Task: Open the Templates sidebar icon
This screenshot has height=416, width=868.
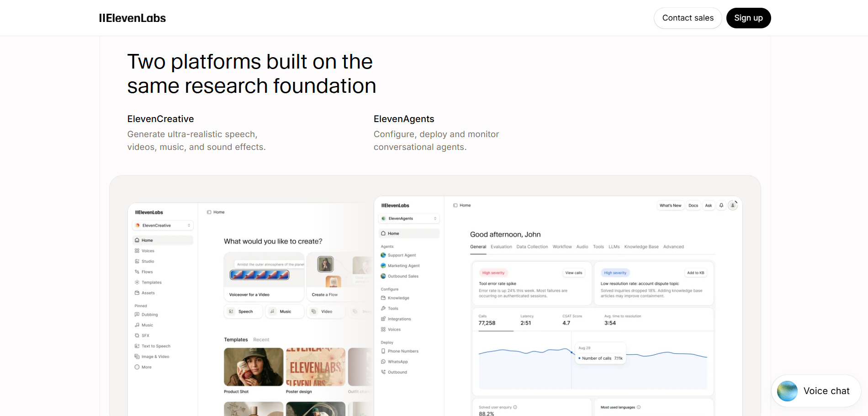Action: click(137, 282)
